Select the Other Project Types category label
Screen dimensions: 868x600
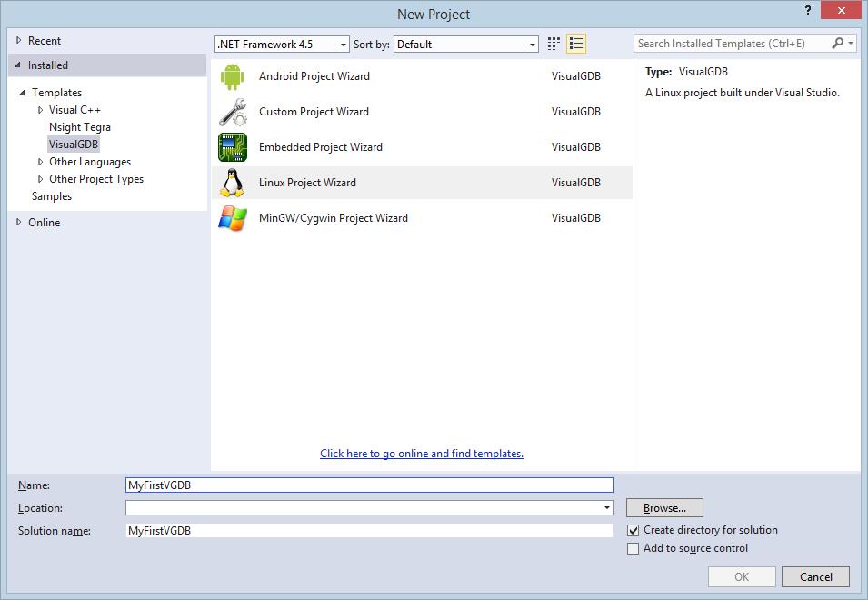(x=96, y=179)
